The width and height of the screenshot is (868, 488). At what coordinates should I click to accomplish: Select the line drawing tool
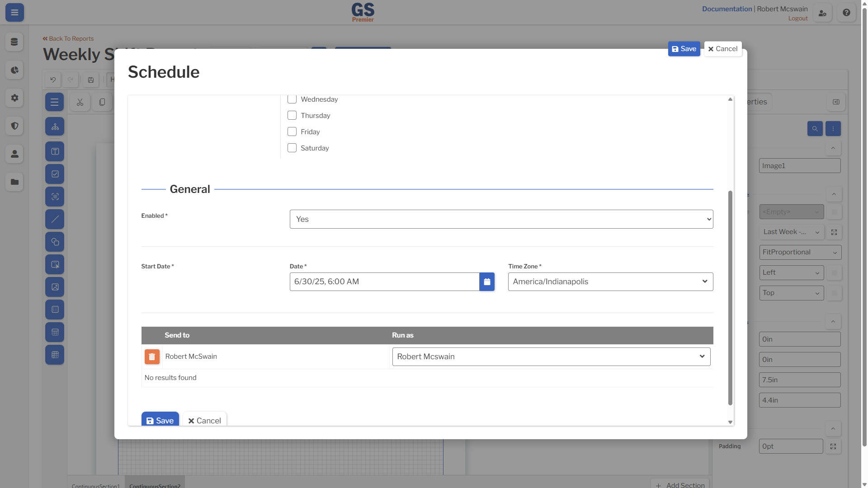tap(55, 219)
